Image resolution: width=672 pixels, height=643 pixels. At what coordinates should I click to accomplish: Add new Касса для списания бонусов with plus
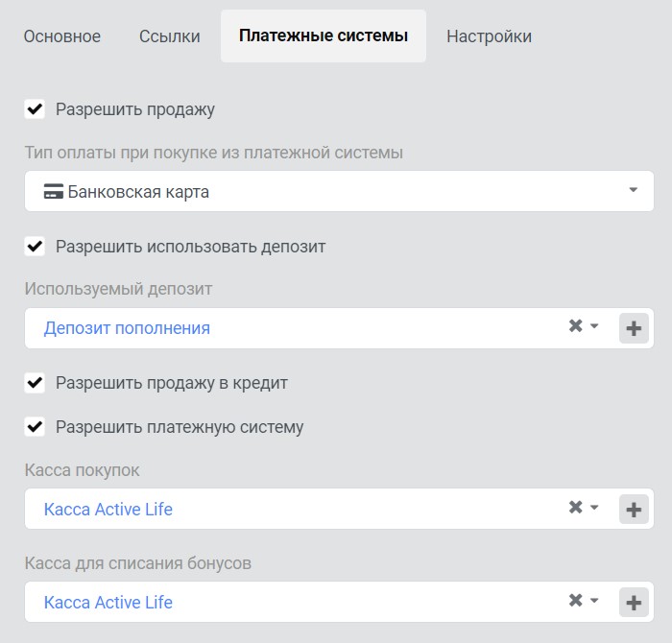coord(634,603)
